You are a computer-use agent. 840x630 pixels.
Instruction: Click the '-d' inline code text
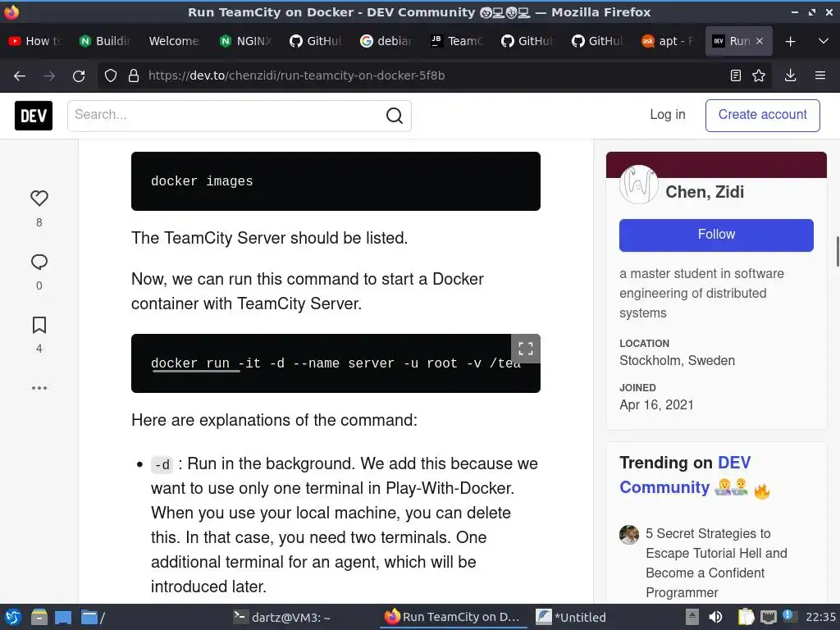tap(162, 464)
